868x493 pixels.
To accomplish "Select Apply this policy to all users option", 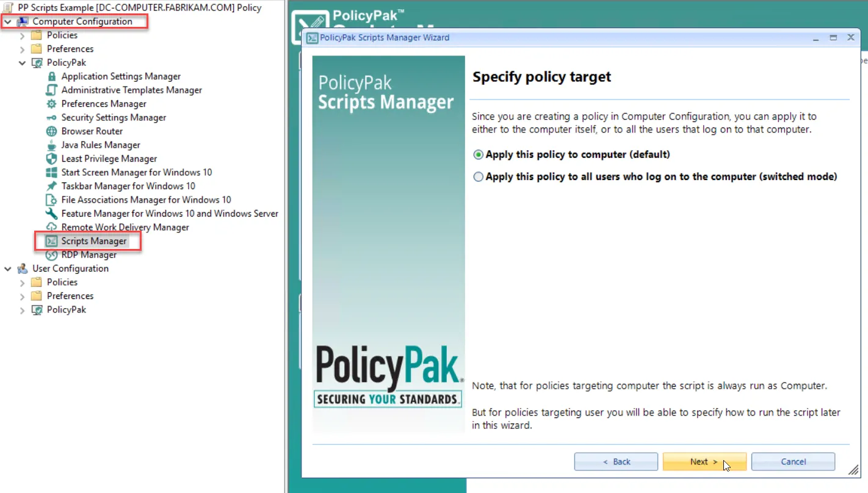I will [x=479, y=177].
